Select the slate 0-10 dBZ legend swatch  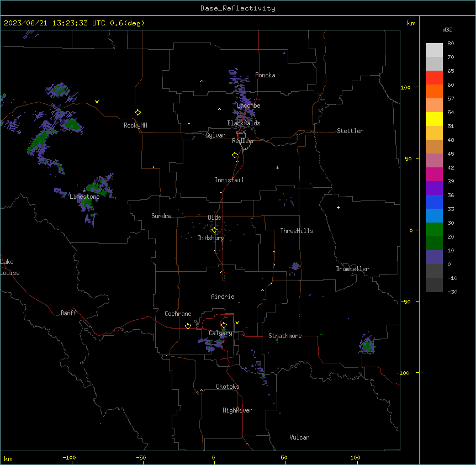click(x=434, y=257)
